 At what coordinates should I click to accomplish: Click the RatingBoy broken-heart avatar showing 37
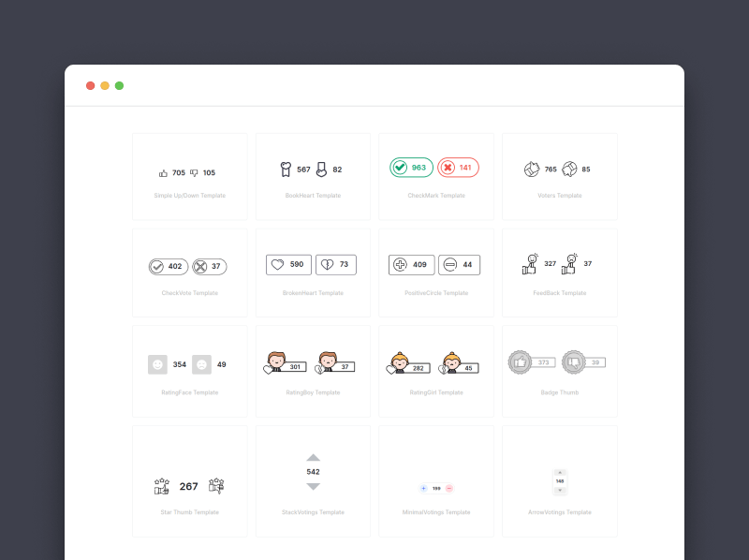click(x=334, y=362)
